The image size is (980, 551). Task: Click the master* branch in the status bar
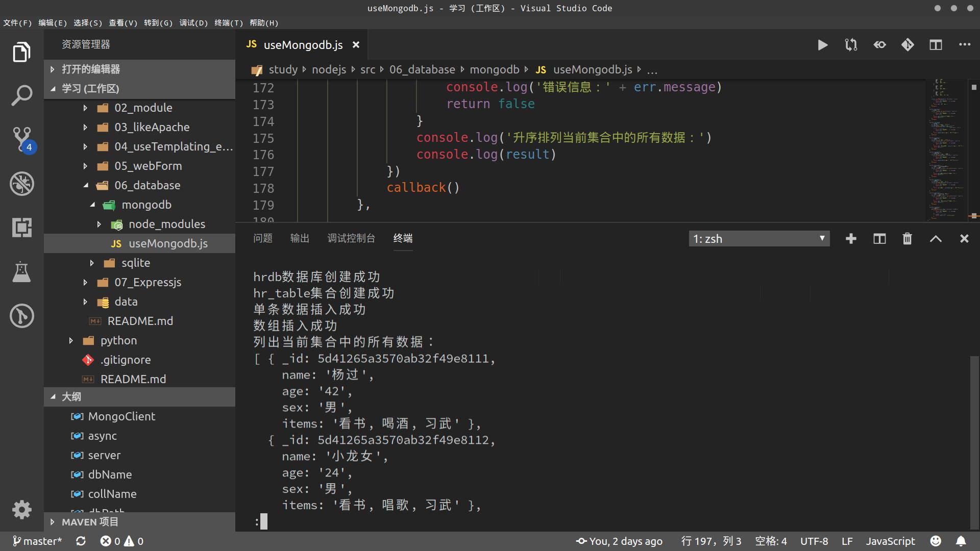[37, 541]
